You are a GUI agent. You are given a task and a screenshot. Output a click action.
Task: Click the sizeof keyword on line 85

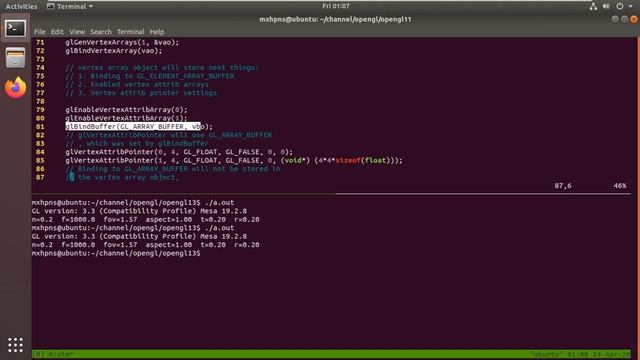(348, 160)
